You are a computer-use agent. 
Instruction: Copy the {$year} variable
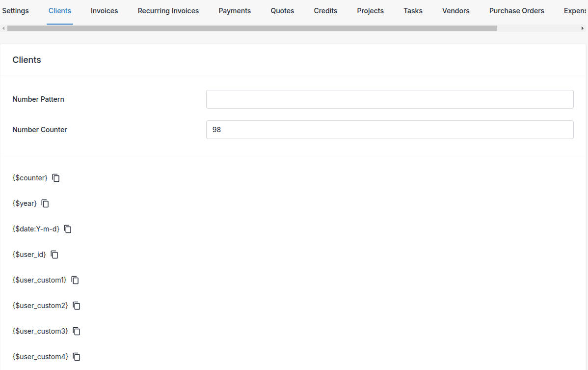point(45,203)
